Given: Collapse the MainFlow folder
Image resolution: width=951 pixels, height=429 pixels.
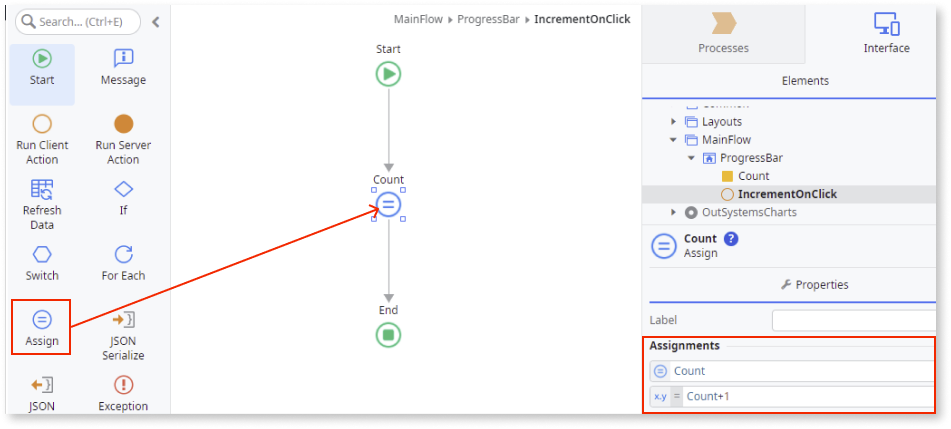Looking at the screenshot, I should tap(674, 140).
